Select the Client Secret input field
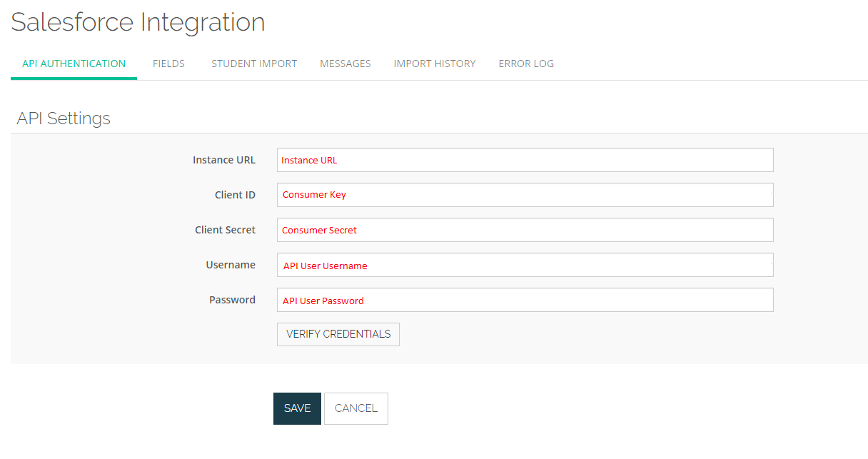This screenshot has height=459, width=868. click(x=525, y=230)
